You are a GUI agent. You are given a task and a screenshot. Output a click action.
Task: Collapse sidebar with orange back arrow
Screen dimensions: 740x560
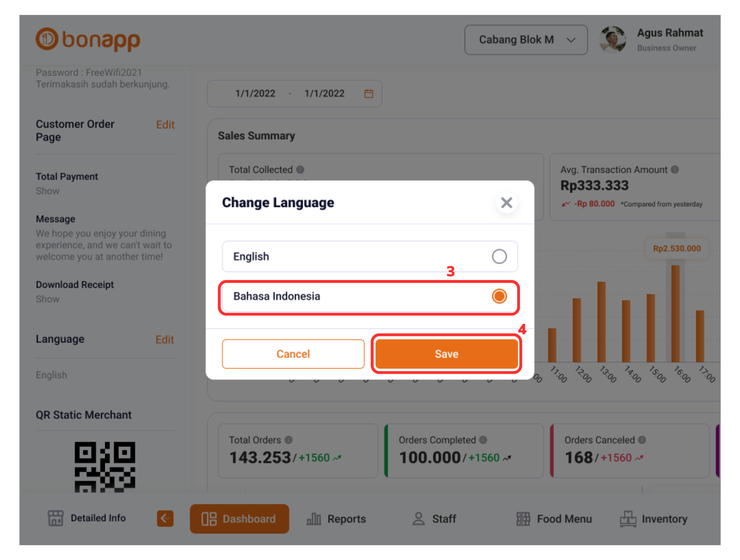point(165,518)
